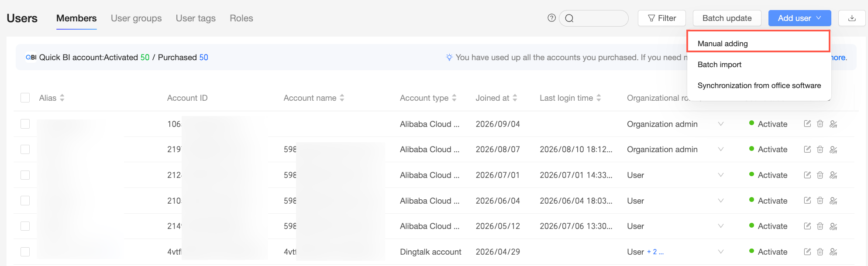The width and height of the screenshot is (868, 266).
Task: Open the User tags tab
Action: 196,18
